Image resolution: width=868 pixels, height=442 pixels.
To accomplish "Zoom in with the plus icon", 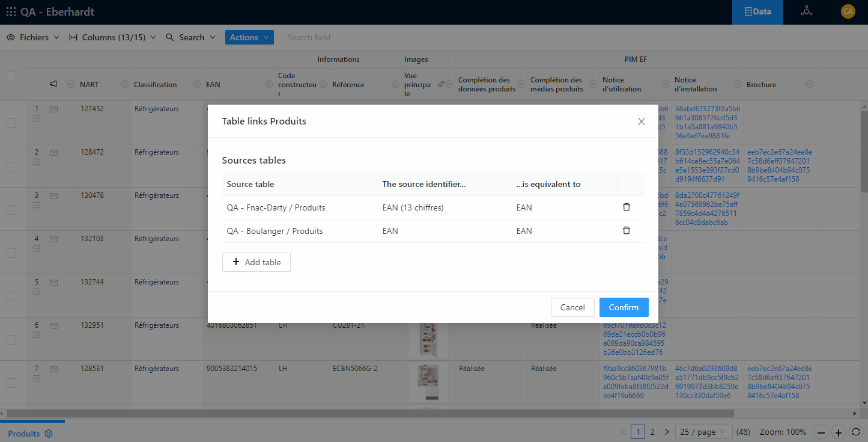I will tap(839, 432).
